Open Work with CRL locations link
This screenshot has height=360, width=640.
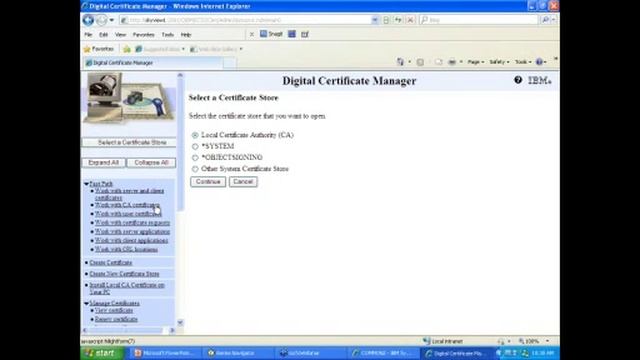click(126, 249)
